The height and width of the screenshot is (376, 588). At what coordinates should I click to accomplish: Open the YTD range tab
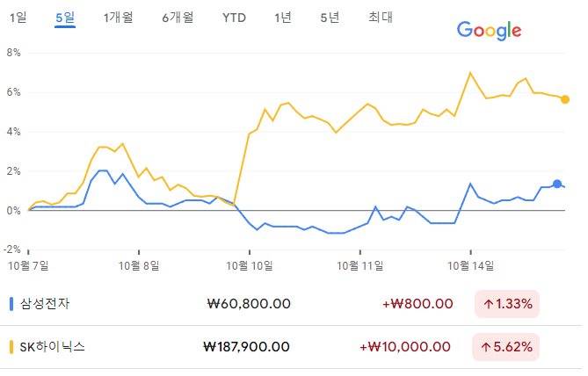(x=234, y=18)
